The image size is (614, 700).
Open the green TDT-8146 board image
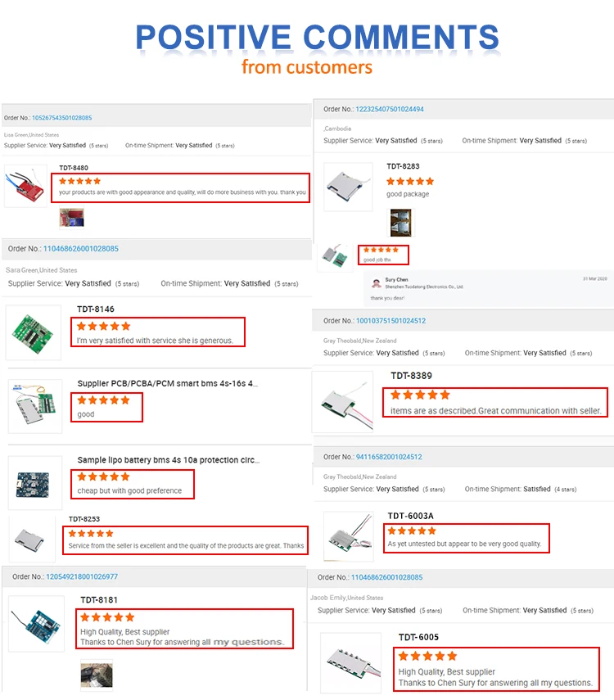(x=34, y=332)
